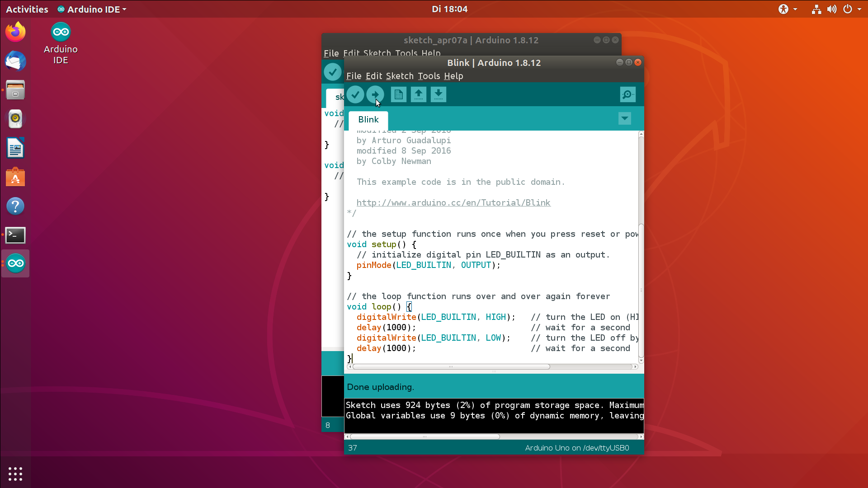Open the Arduino IDE desktop shortcut
The height and width of the screenshot is (488, 868).
[x=61, y=43]
